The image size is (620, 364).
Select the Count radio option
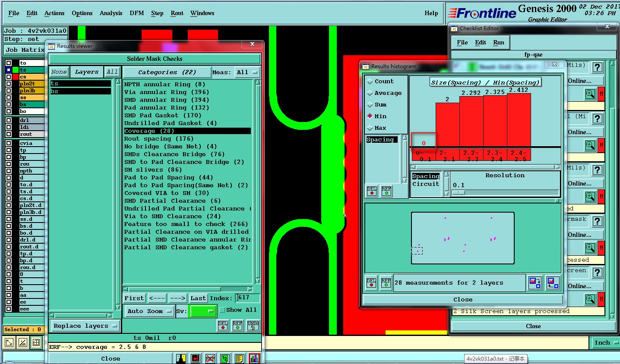(x=370, y=82)
